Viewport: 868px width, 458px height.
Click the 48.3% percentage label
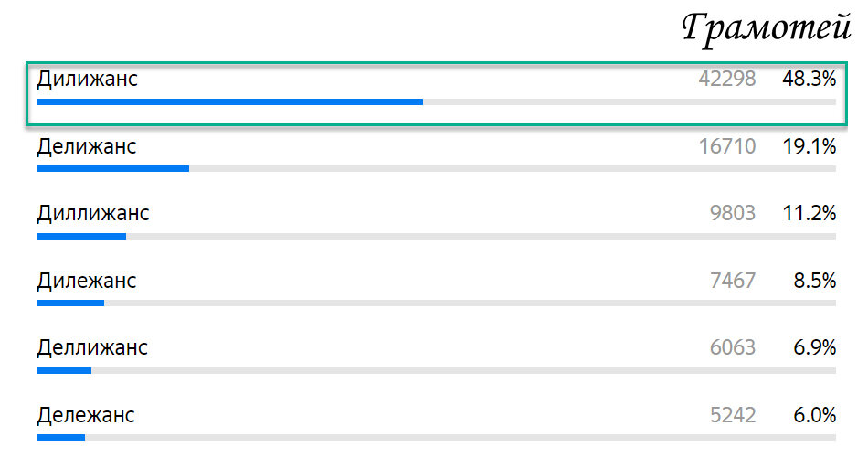pos(809,80)
